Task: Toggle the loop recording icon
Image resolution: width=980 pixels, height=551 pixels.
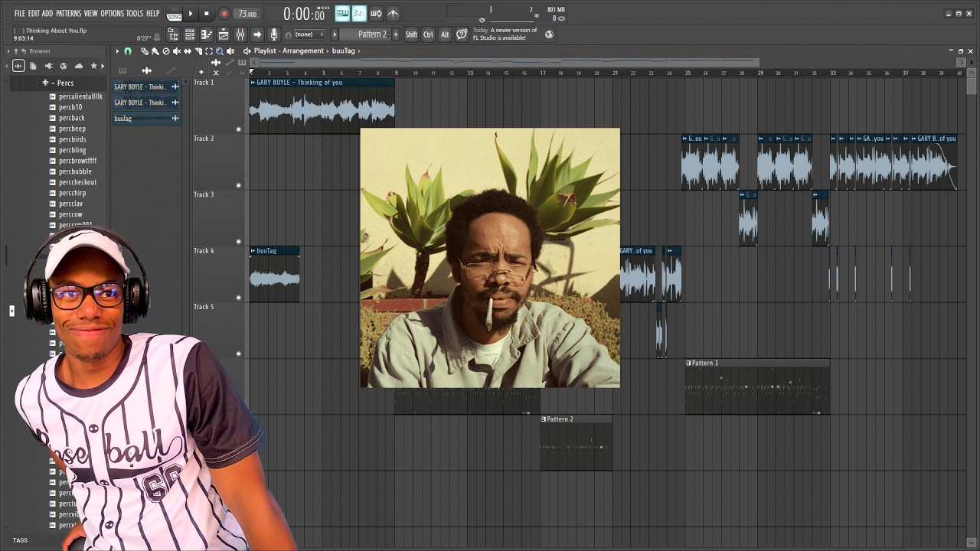Action: [376, 14]
